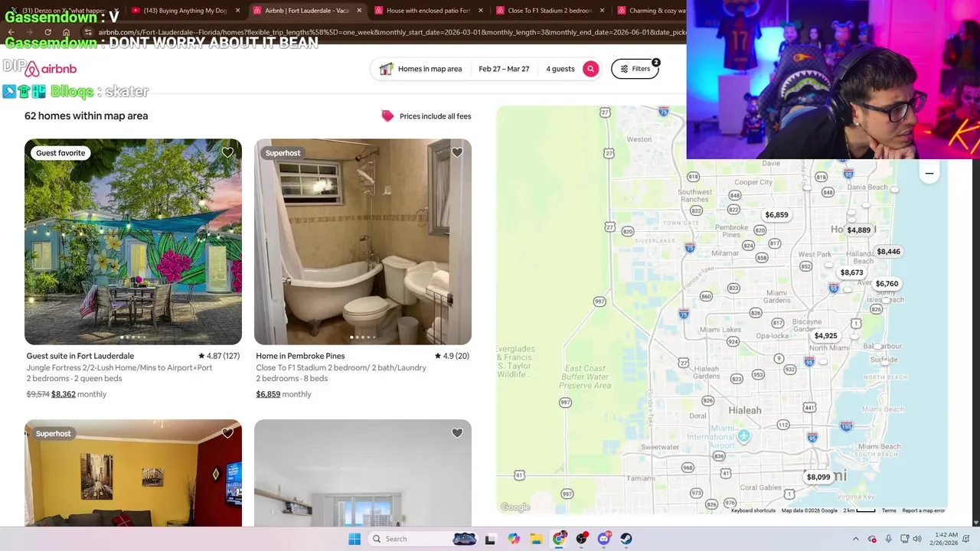Favorite the Guest suite in Fort Lauderdale listing
980x551 pixels.
227,152
